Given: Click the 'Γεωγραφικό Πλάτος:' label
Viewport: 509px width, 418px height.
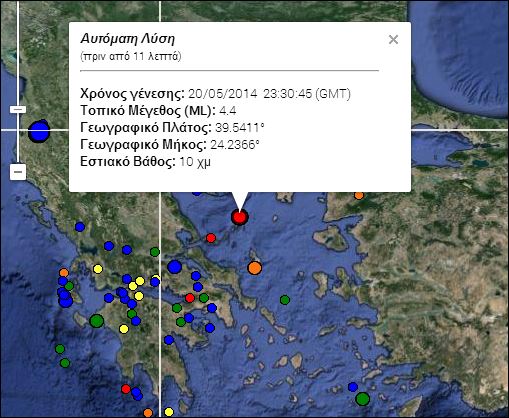Looking at the screenshot, I should (x=146, y=128).
